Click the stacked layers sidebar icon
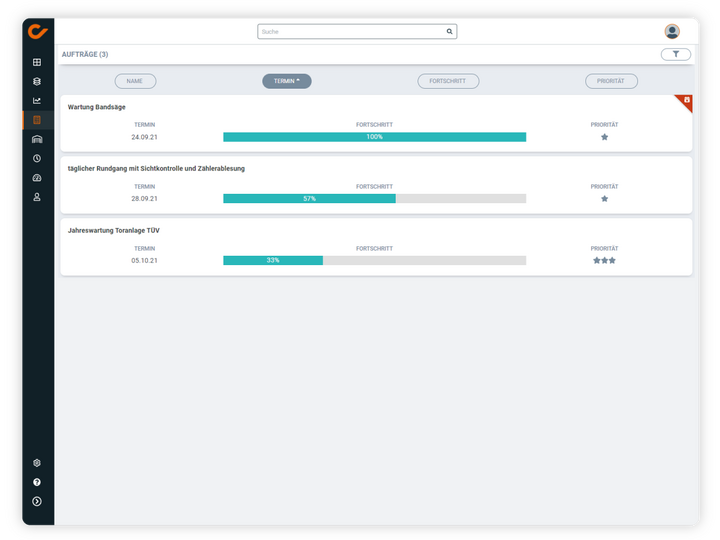The image size is (720, 540). point(37,81)
